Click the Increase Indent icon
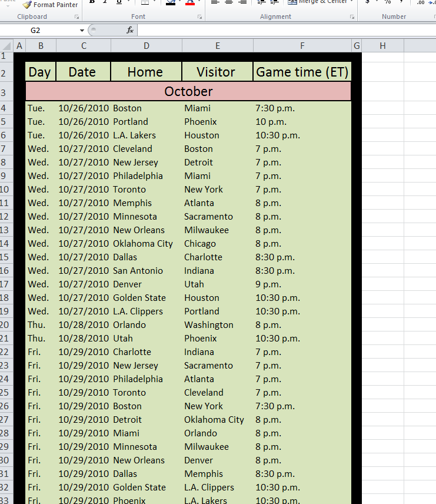This screenshot has height=504, width=436. pyautogui.click(x=274, y=2)
